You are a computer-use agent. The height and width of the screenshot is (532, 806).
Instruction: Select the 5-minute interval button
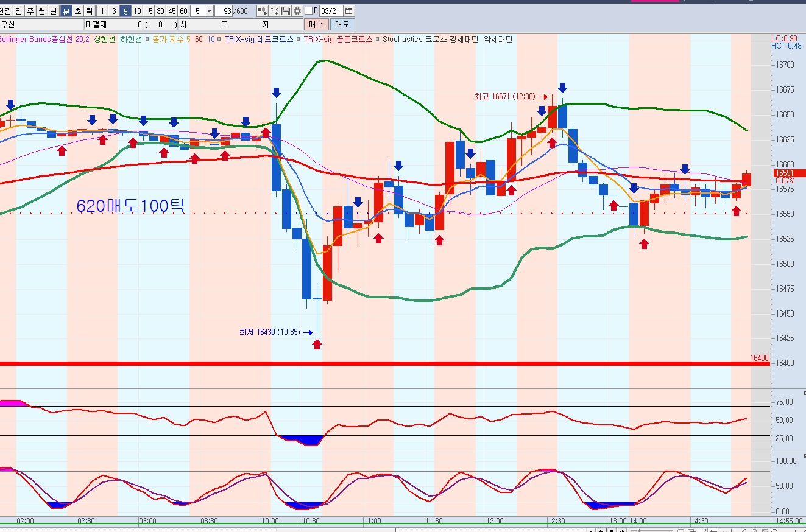pyautogui.click(x=125, y=11)
